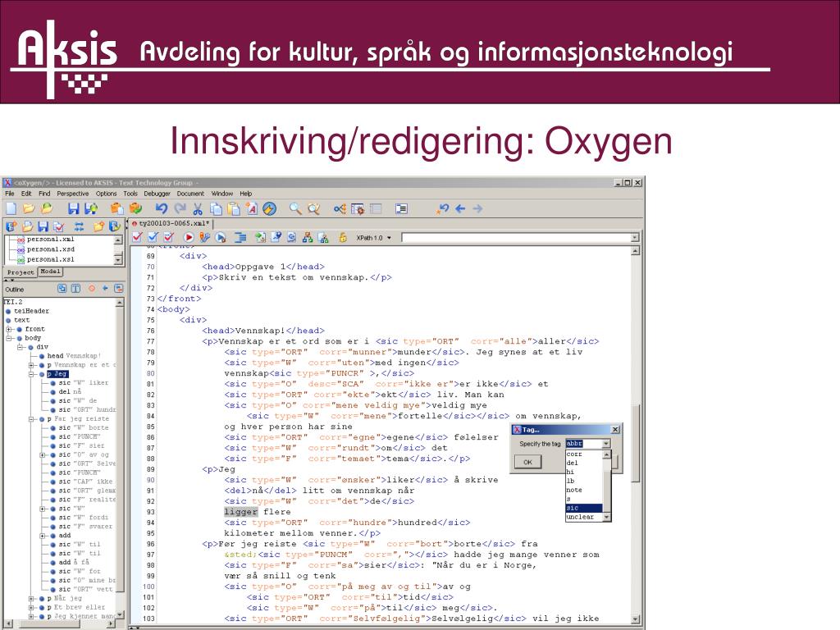The height and width of the screenshot is (630, 840).
Task: Open the Tools menu
Action: [130, 194]
